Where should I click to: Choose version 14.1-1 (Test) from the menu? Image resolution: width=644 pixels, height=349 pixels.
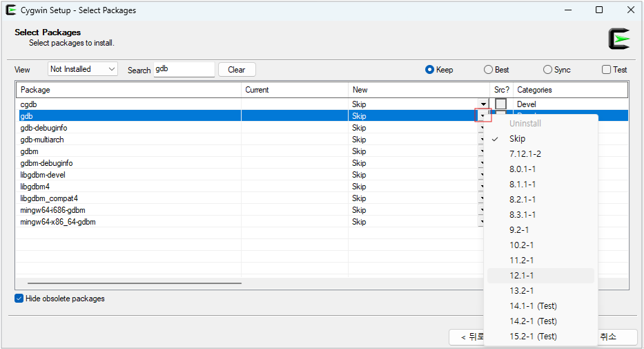540,306
